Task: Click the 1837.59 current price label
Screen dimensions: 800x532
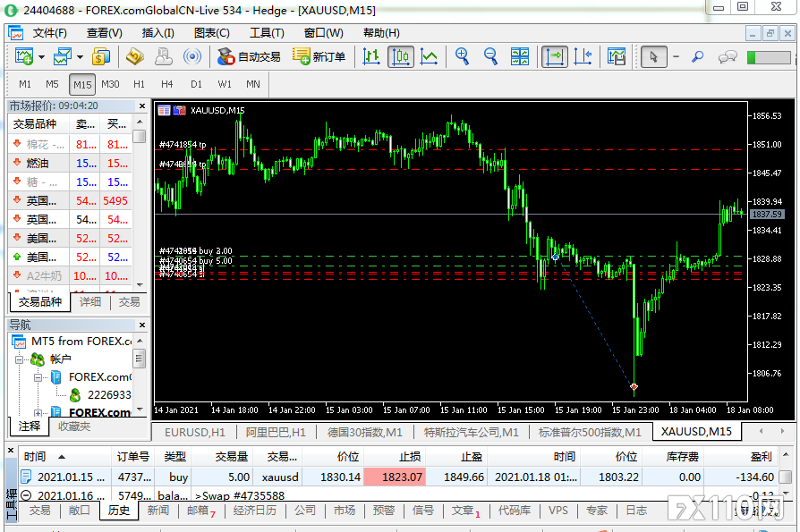Action: [767, 215]
